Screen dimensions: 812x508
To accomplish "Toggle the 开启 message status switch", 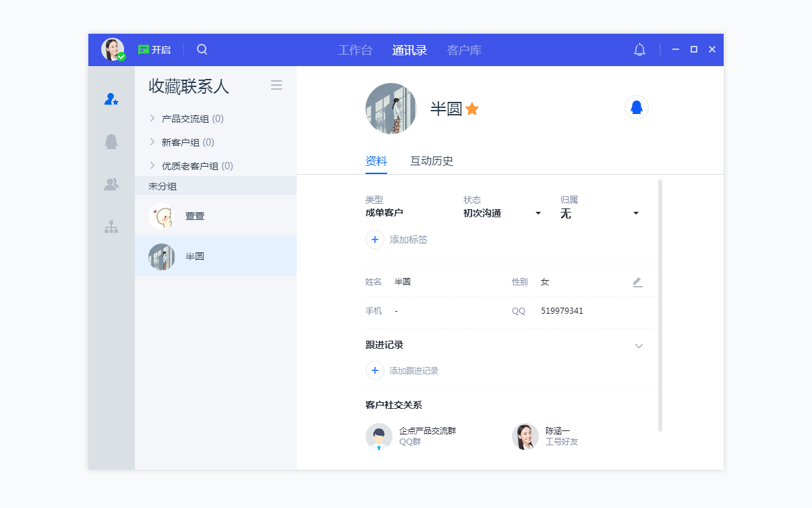I will (155, 49).
